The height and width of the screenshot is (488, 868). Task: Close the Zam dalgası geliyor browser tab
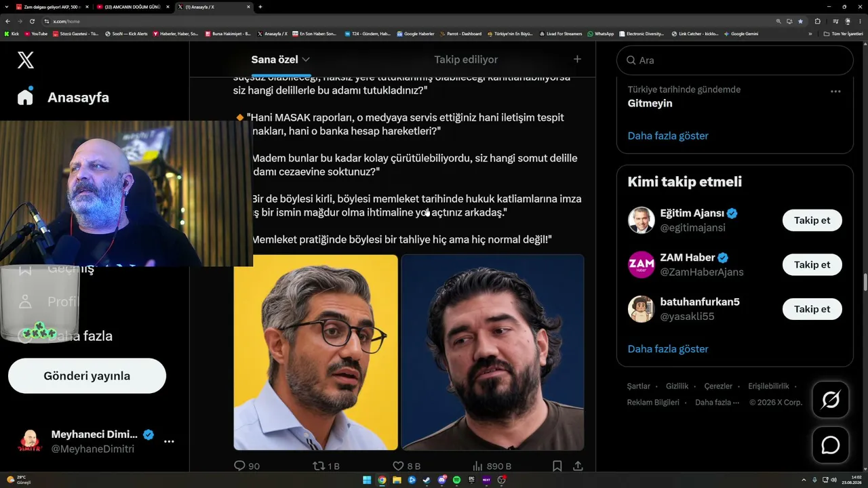87,7
